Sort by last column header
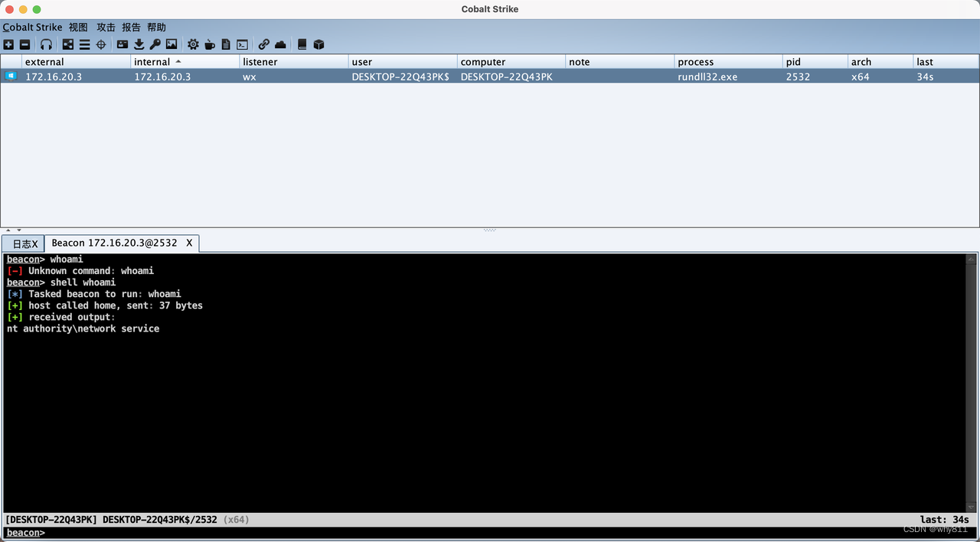The image size is (980, 542). click(946, 61)
